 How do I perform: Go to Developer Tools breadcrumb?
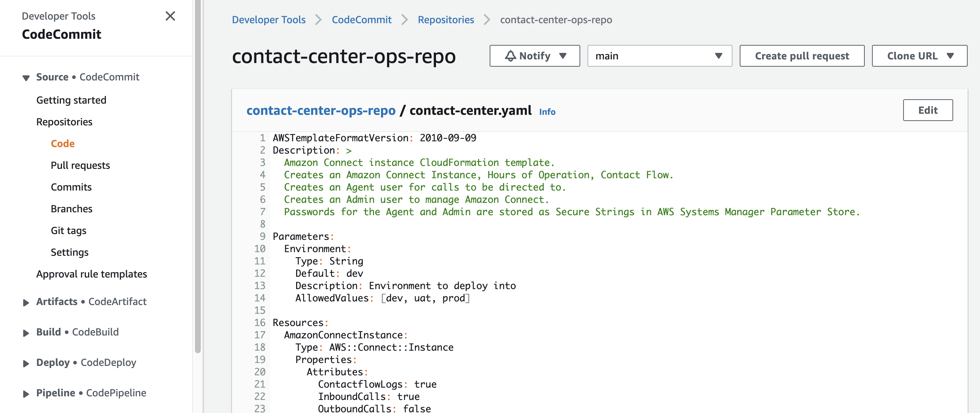pos(269,20)
